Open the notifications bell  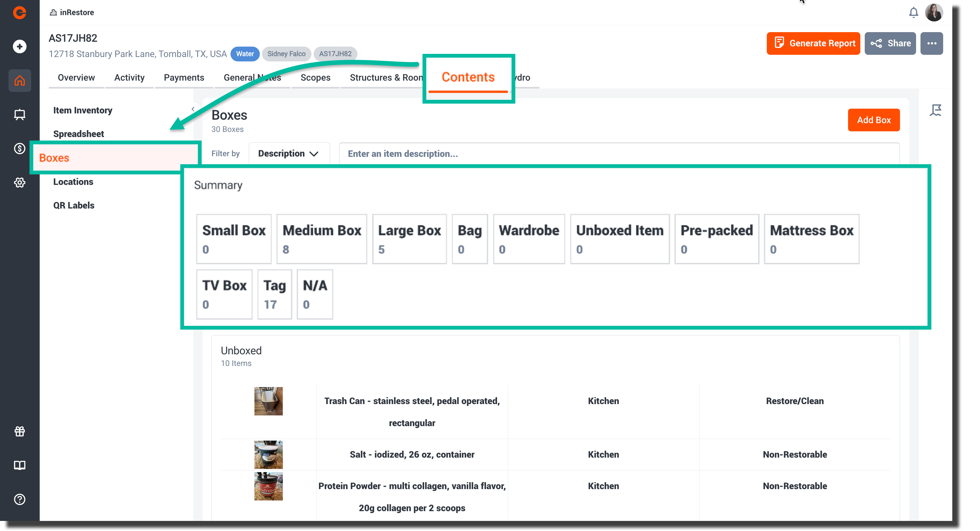coord(914,13)
